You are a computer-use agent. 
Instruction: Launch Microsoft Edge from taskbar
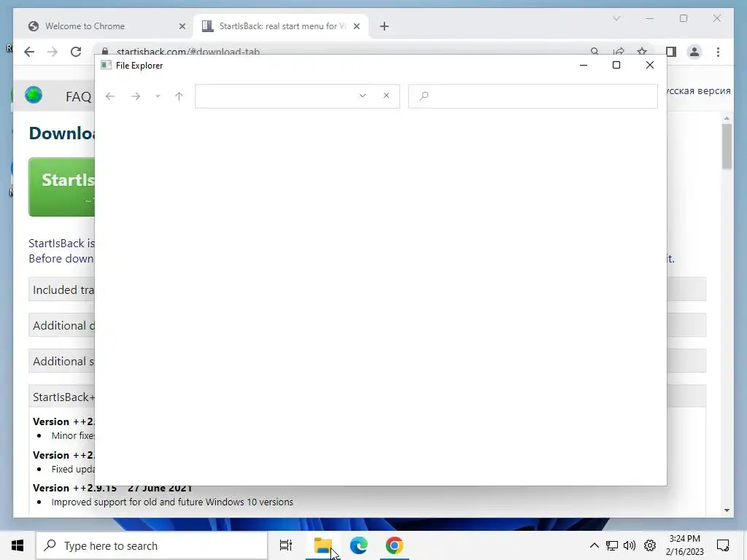(x=359, y=545)
